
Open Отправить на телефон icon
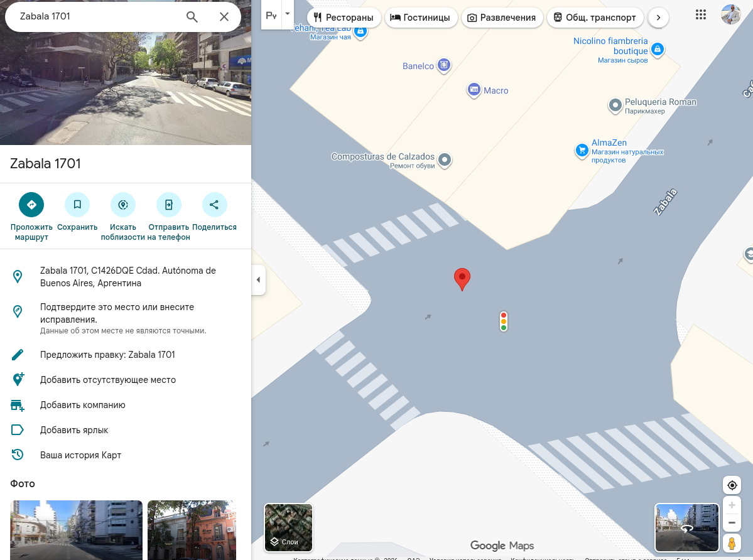(x=168, y=205)
